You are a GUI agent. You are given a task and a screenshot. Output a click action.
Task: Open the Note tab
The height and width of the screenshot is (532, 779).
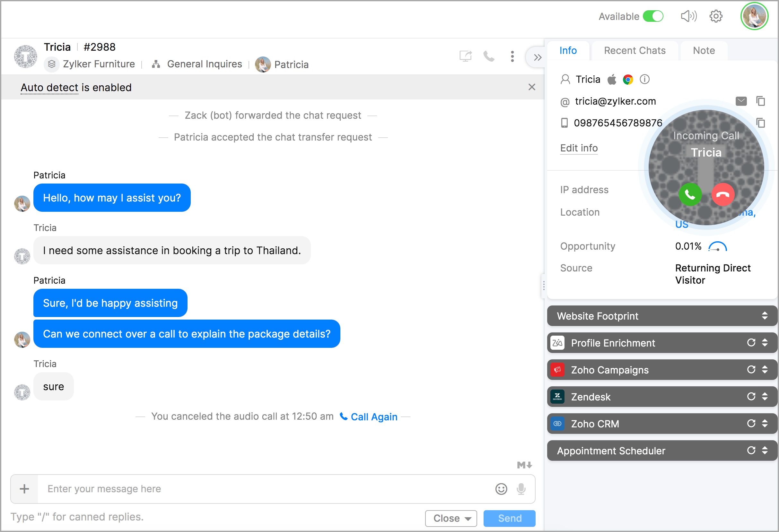tap(704, 51)
